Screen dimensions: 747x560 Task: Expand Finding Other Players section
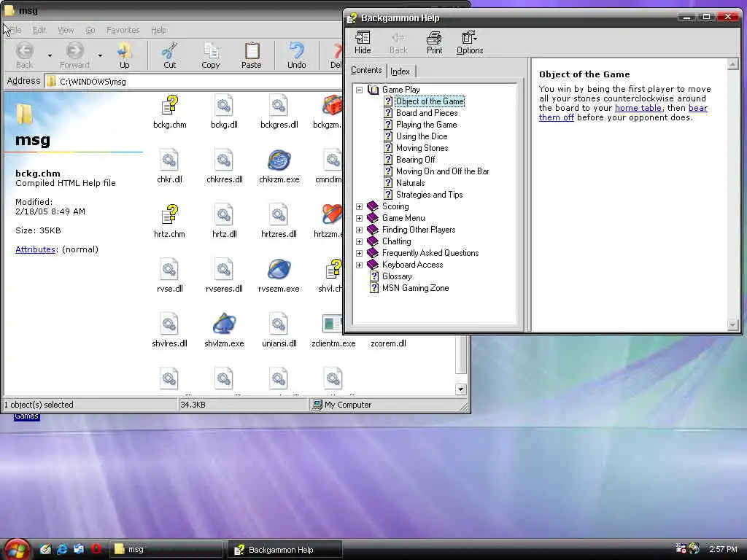tap(359, 230)
